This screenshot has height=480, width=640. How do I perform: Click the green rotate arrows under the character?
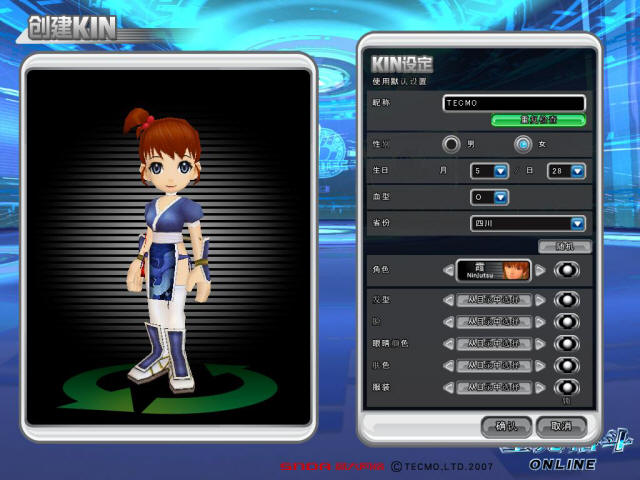click(169, 388)
